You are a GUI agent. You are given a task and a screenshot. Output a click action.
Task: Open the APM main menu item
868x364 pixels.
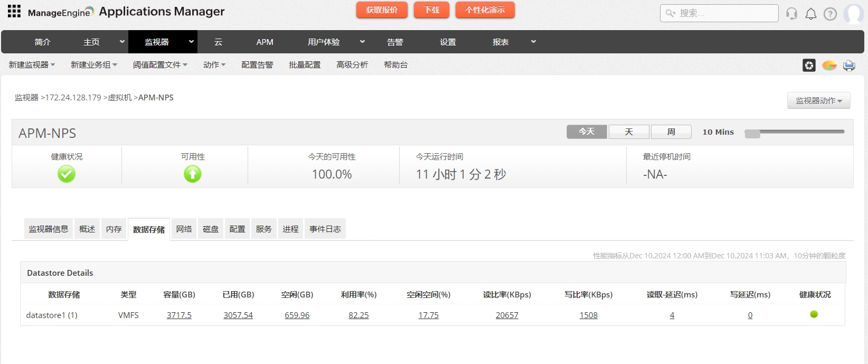click(265, 42)
